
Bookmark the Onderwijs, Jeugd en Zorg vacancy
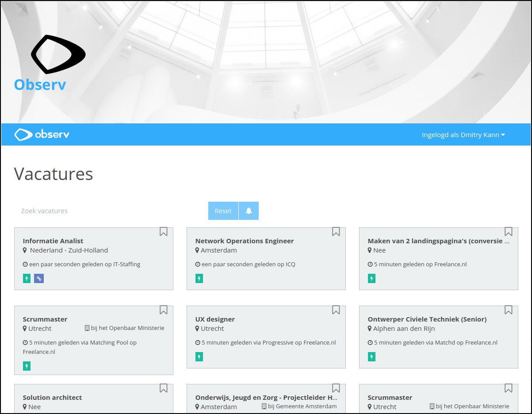pyautogui.click(x=336, y=388)
